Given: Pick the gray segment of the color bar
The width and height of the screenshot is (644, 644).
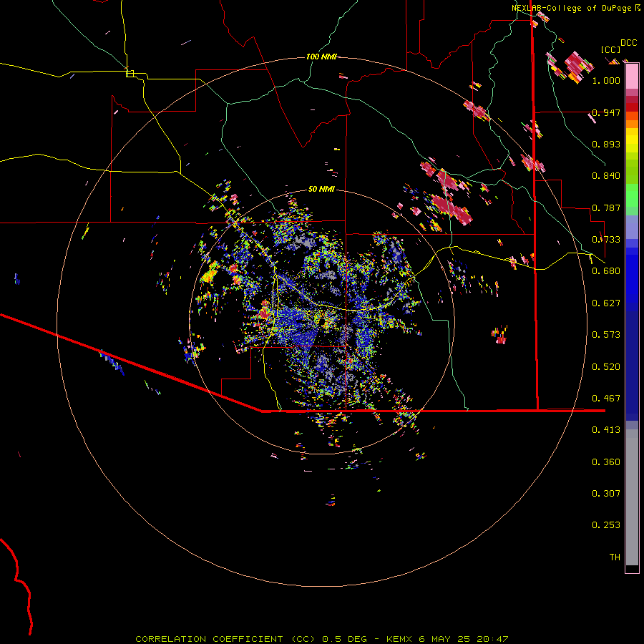Looking at the screenshot, I should [x=632, y=497].
